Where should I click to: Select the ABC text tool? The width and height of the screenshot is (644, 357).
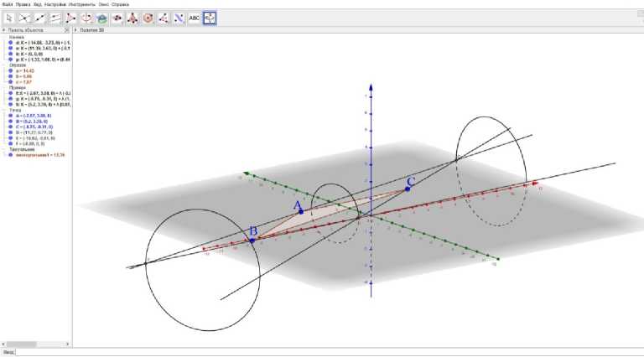click(195, 18)
